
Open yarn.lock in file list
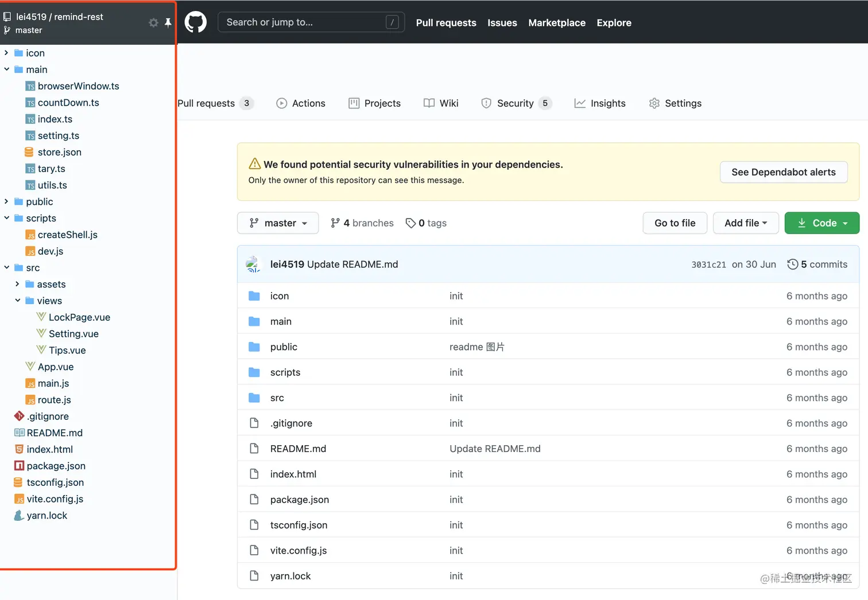pyautogui.click(x=290, y=576)
